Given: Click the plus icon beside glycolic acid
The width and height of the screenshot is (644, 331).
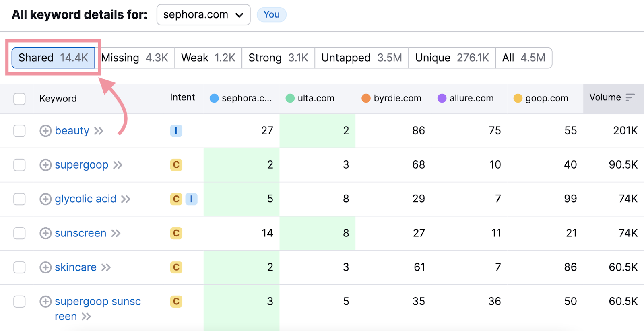Looking at the screenshot, I should click(x=45, y=199).
